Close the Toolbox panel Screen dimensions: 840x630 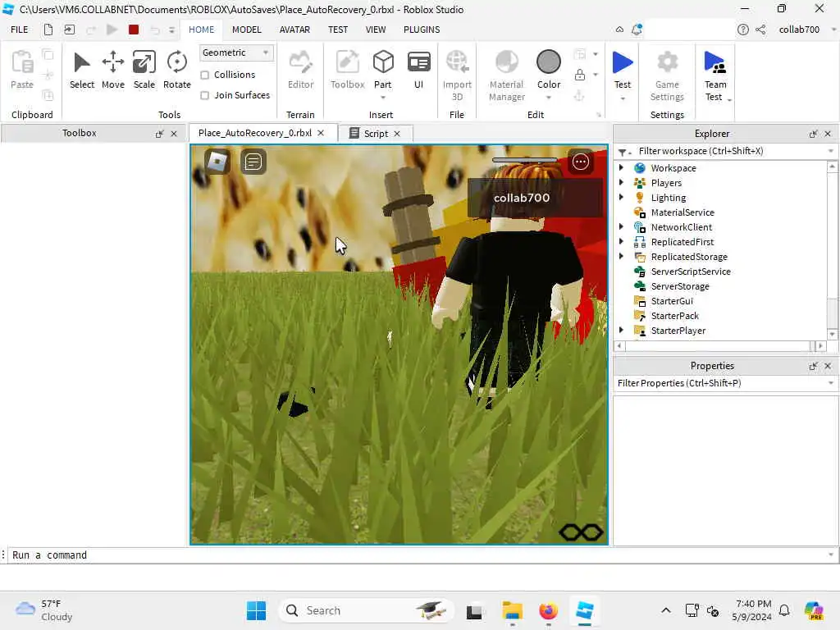[x=174, y=134]
